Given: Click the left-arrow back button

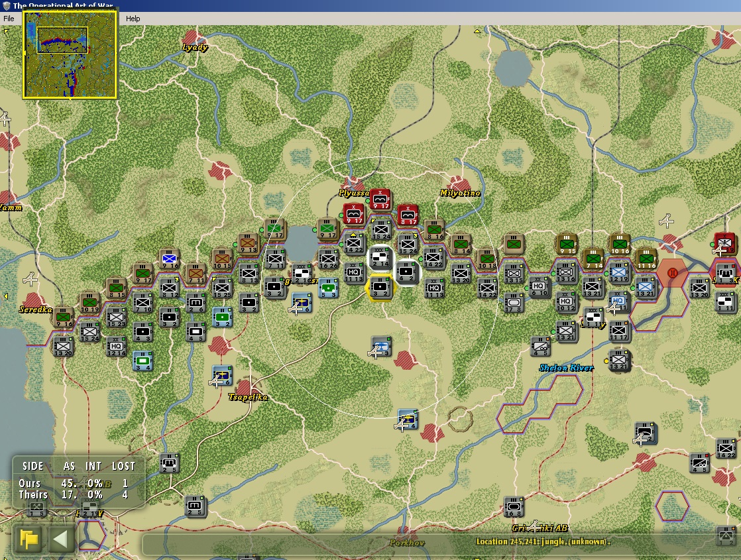Looking at the screenshot, I should pyautogui.click(x=60, y=539).
